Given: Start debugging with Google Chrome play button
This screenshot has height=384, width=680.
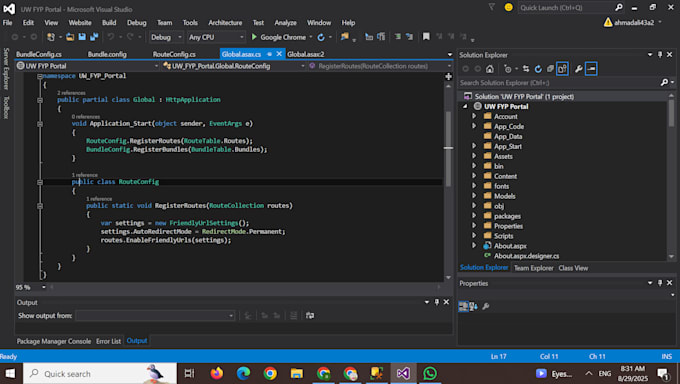Looking at the screenshot, I should pyautogui.click(x=254, y=37).
